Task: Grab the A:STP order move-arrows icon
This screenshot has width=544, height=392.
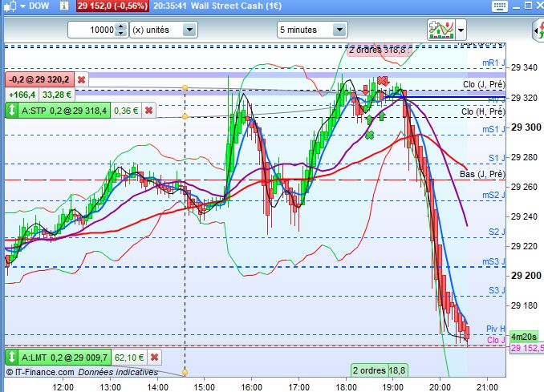Action: click(12, 111)
